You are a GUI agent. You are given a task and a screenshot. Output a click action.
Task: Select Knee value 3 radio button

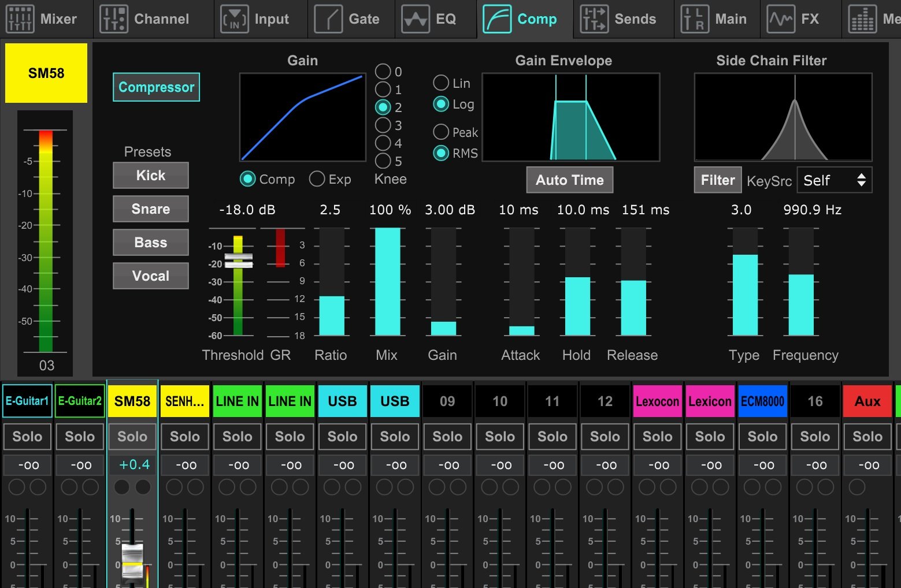click(x=383, y=125)
